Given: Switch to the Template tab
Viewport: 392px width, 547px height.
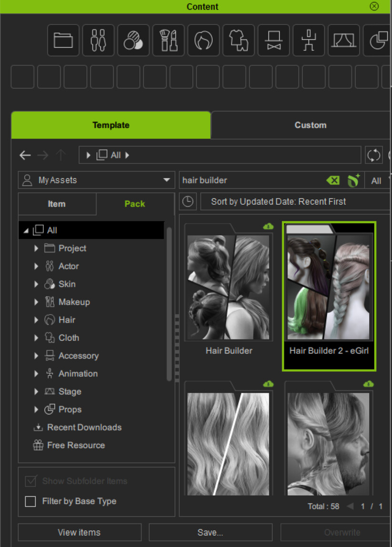Looking at the screenshot, I should tap(111, 125).
